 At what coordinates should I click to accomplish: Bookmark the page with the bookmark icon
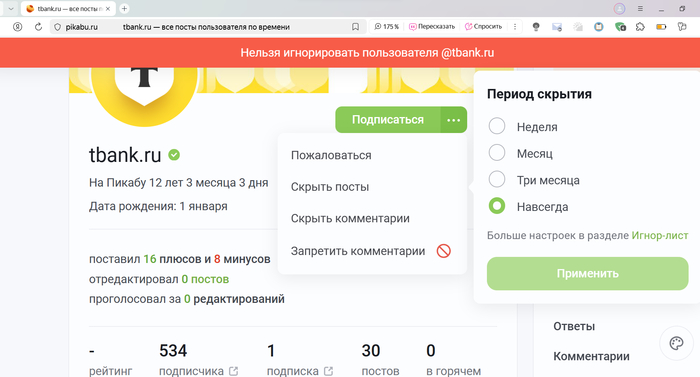point(355,27)
